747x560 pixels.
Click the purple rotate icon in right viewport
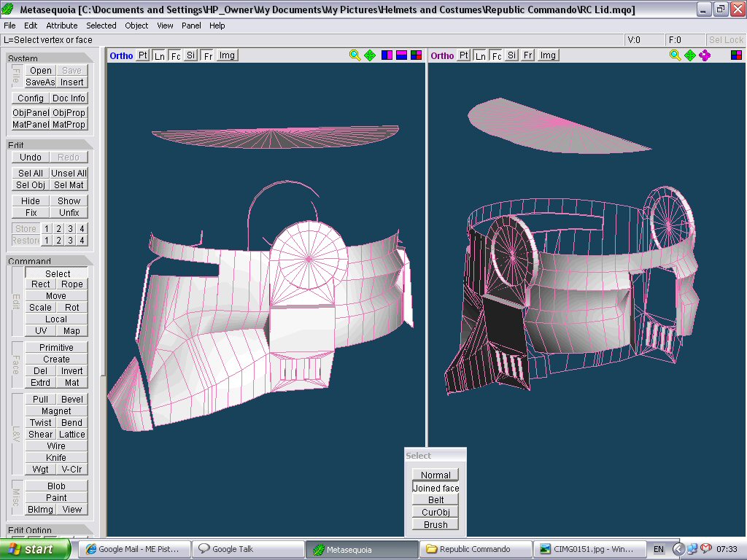point(705,55)
